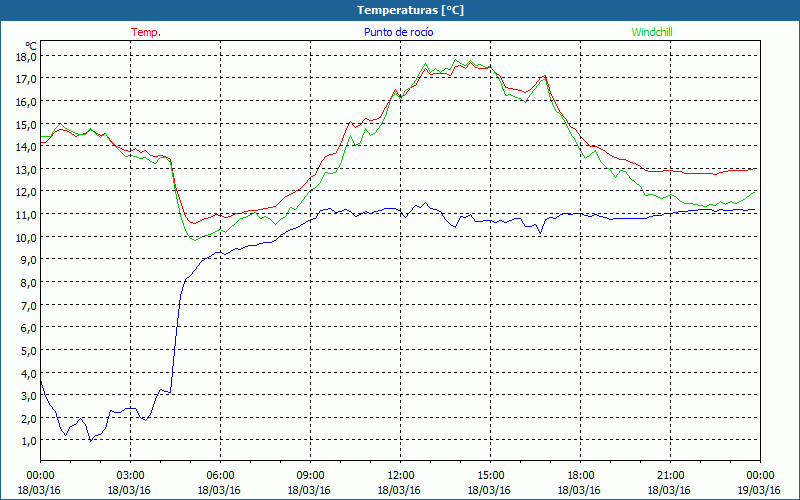The image size is (800, 500).
Task: Click the 2,0 y-axis label
Action: (x=28, y=418)
